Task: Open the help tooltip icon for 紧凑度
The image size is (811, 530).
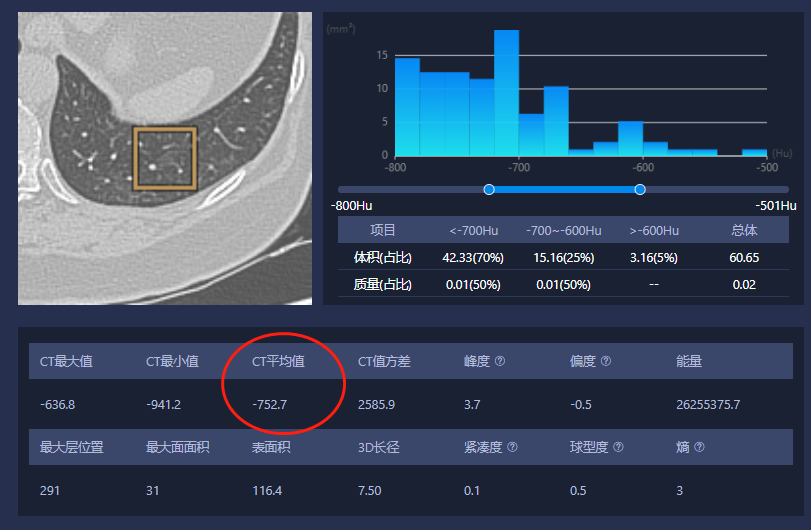Action: tap(513, 447)
